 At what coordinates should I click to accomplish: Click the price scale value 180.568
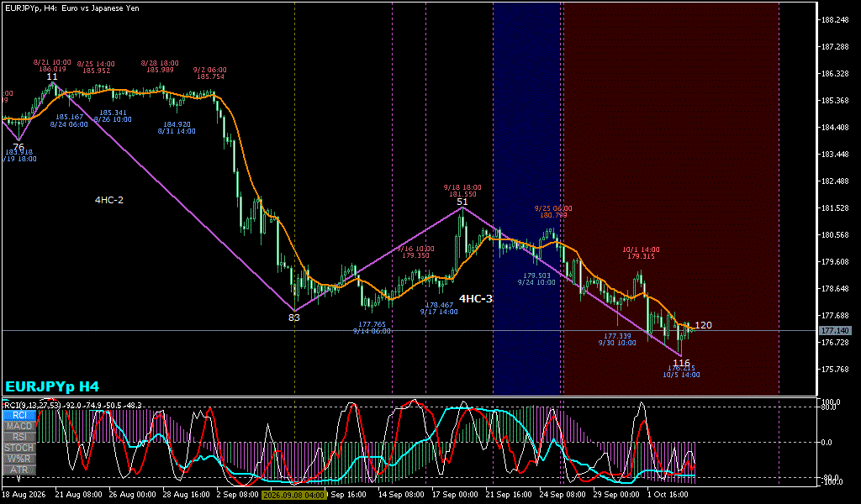coord(835,234)
